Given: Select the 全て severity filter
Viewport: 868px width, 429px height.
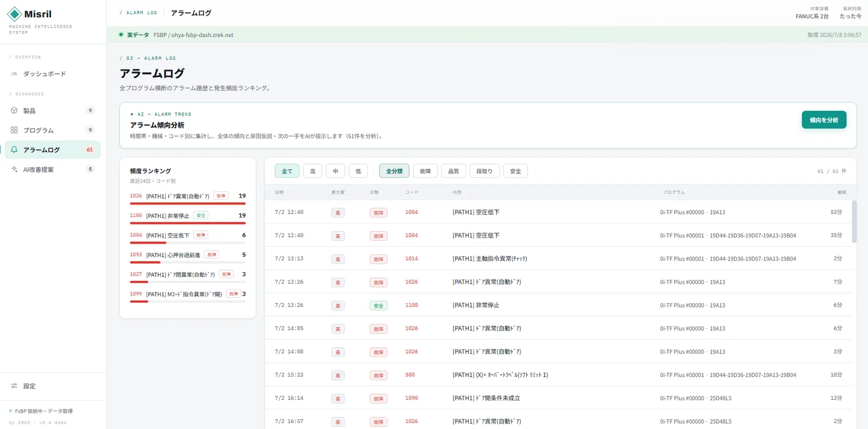Looking at the screenshot, I should pyautogui.click(x=287, y=171).
